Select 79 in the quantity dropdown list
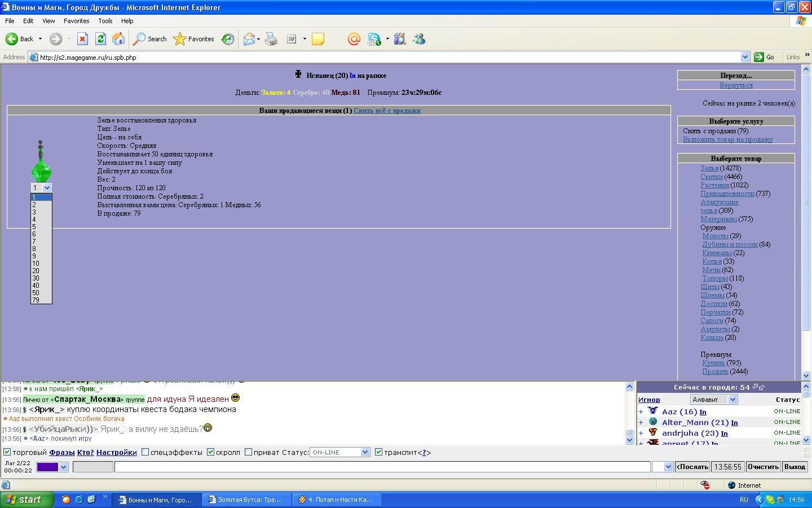This screenshot has width=812, height=508. 36,300
